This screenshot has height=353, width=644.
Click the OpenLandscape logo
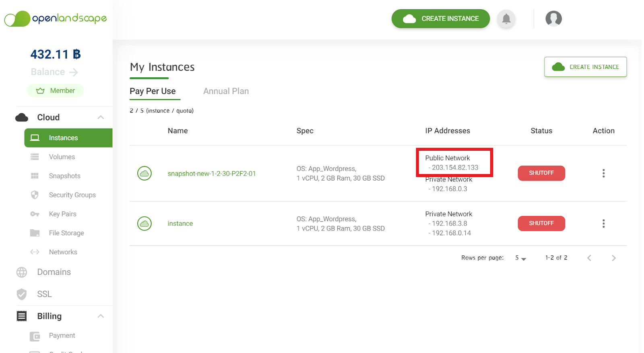[56, 19]
